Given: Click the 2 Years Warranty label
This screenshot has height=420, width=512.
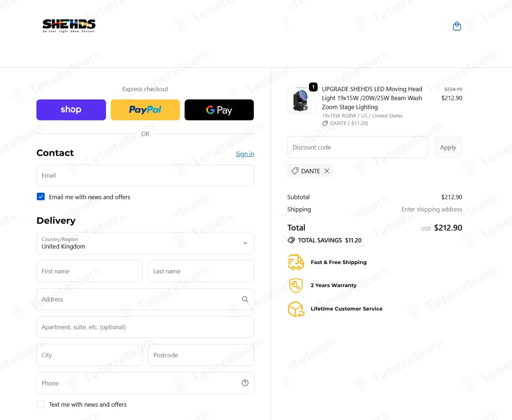Looking at the screenshot, I should point(334,285).
